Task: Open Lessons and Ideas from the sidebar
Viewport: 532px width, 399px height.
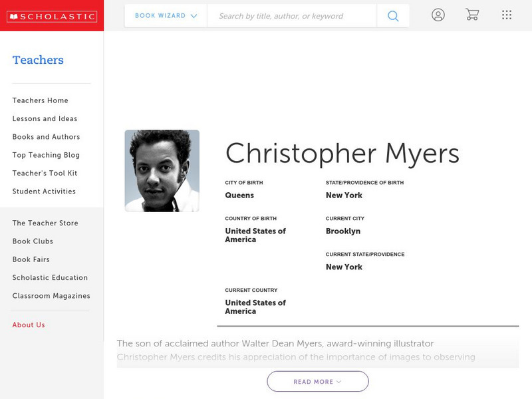Action: pos(44,118)
